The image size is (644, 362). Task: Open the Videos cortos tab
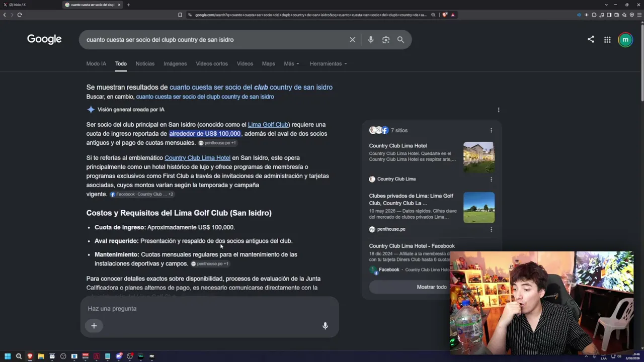point(212,64)
